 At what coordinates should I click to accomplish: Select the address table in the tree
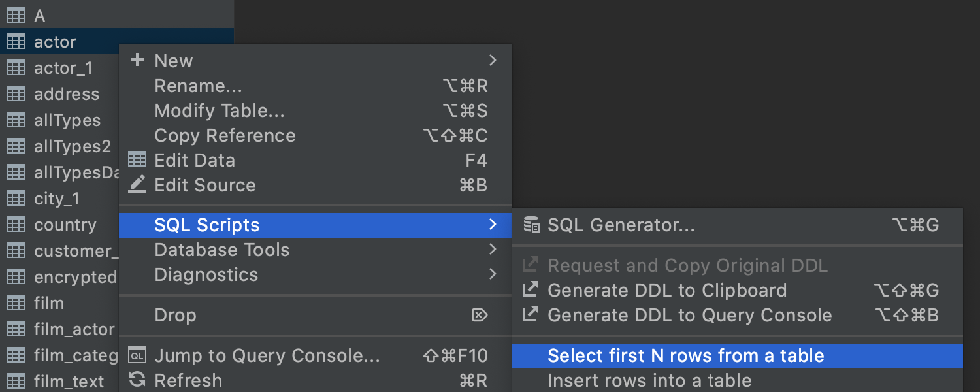[x=66, y=94]
